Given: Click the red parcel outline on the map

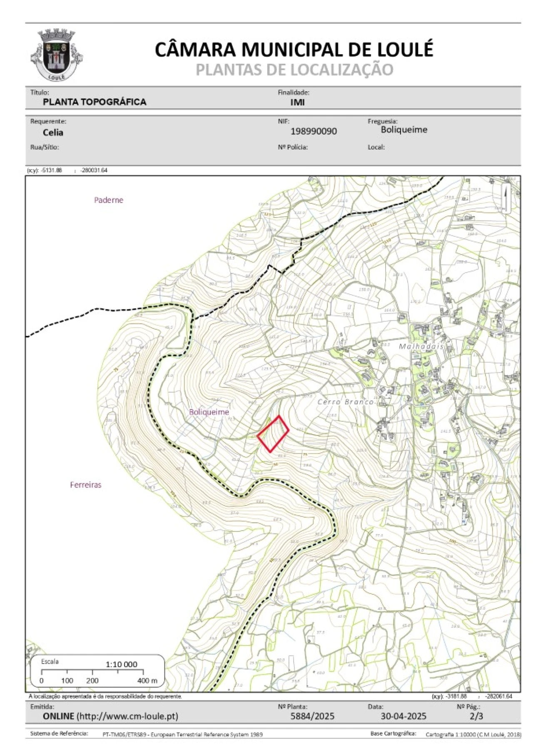Looking at the screenshot, I should 273,433.
